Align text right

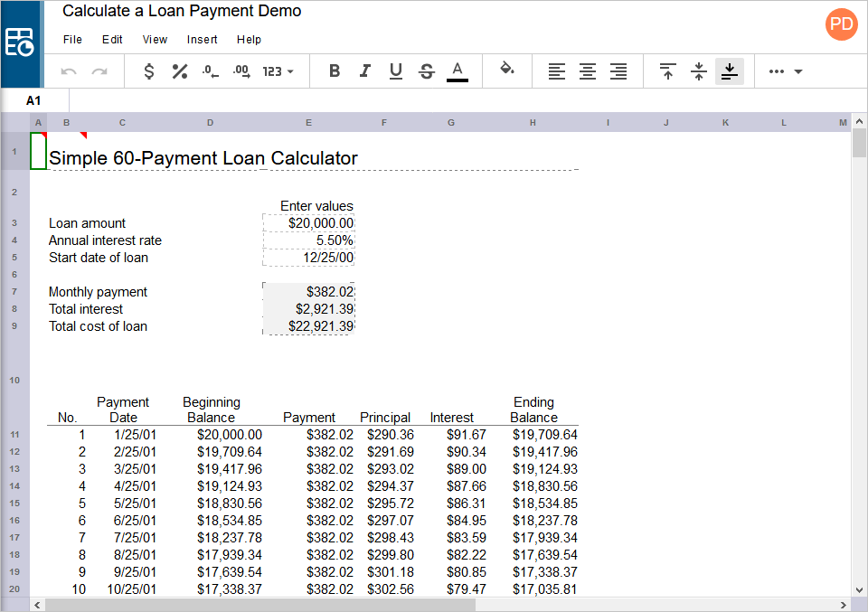coord(618,71)
